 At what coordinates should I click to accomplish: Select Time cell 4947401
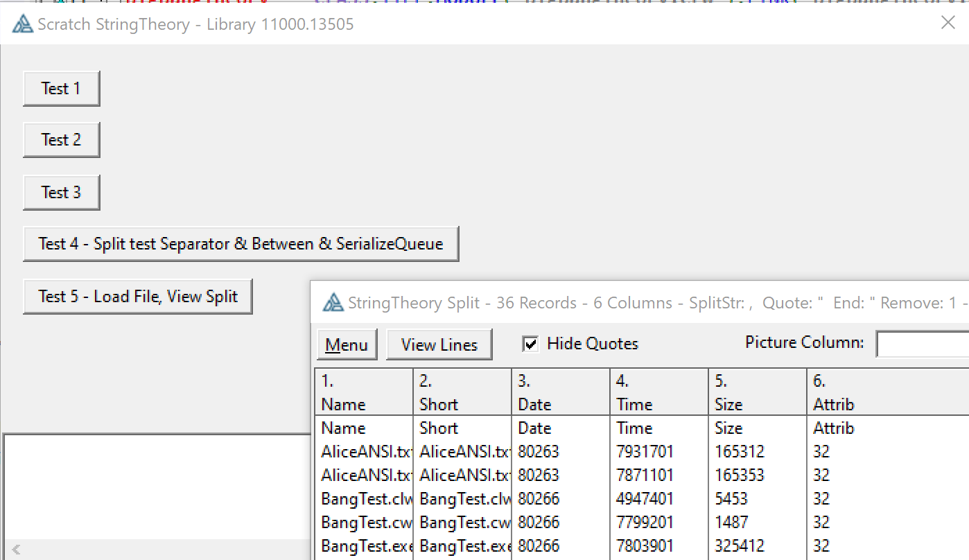click(x=660, y=499)
